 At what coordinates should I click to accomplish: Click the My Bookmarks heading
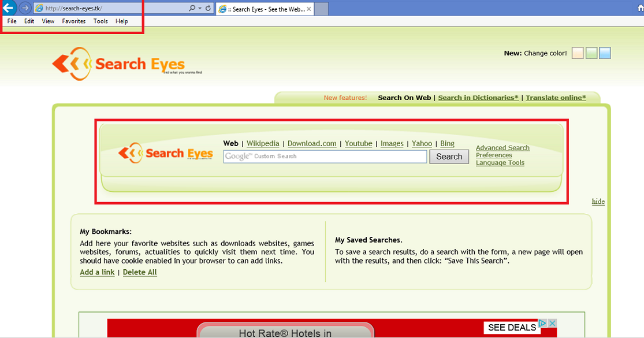click(x=106, y=232)
